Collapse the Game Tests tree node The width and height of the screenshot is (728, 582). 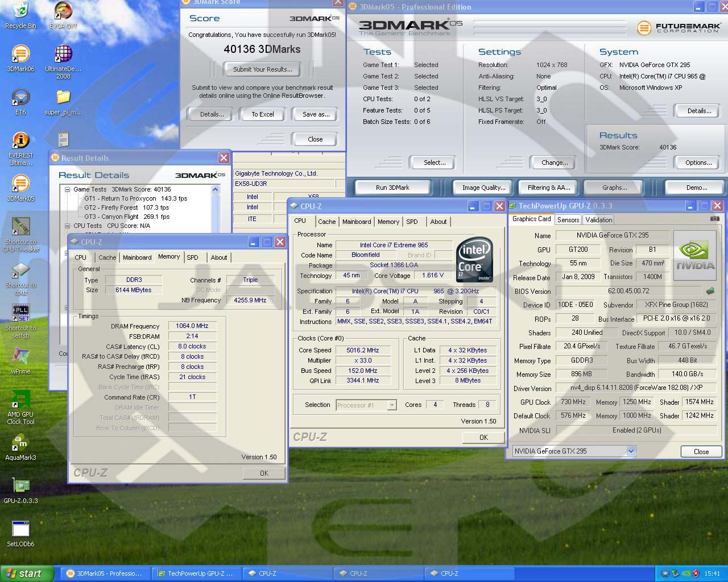click(67, 189)
